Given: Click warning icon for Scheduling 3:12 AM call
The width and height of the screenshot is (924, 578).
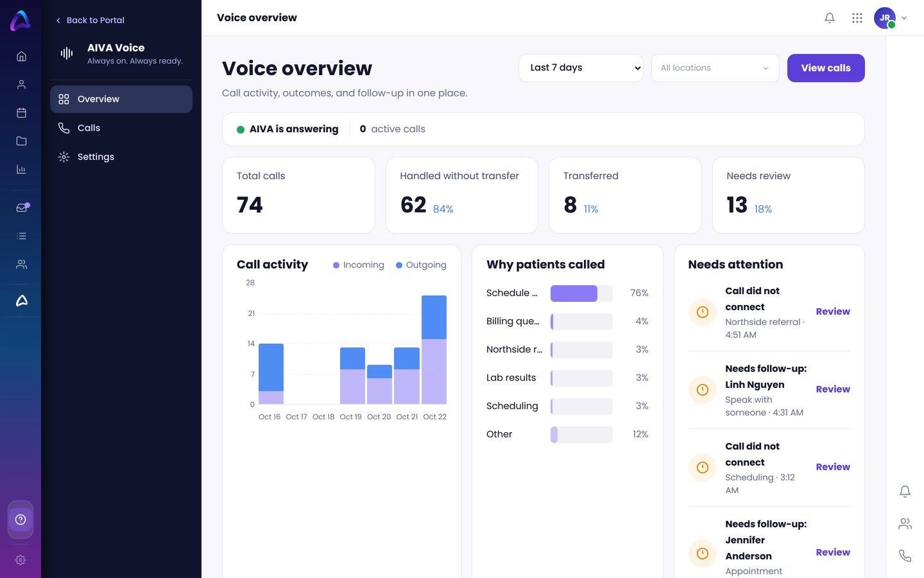Looking at the screenshot, I should tap(703, 468).
